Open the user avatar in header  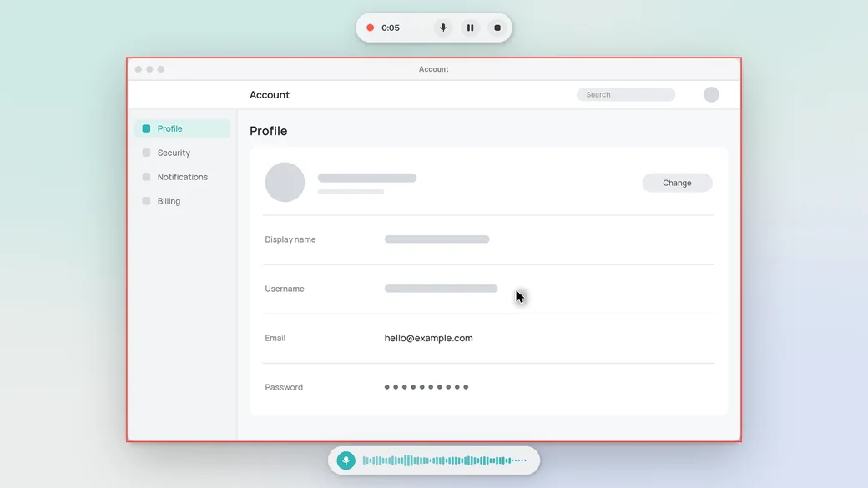[x=711, y=94]
